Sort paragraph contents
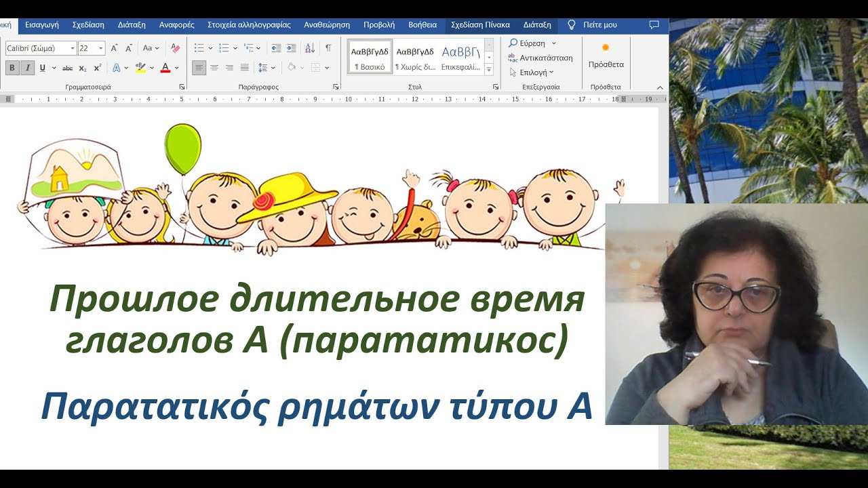The width and height of the screenshot is (868, 488). [310, 48]
